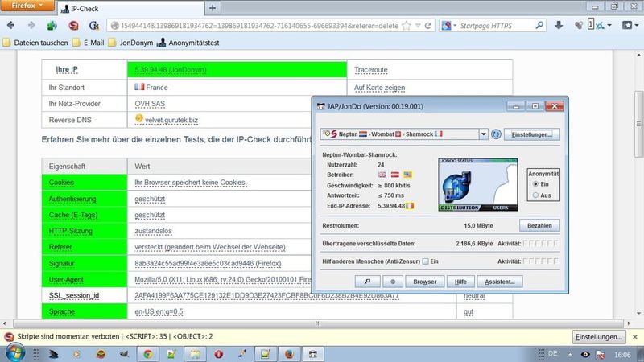Click the Assistent button in JonDo
Image resolution: width=644 pixels, height=362 pixels.
[499, 282]
